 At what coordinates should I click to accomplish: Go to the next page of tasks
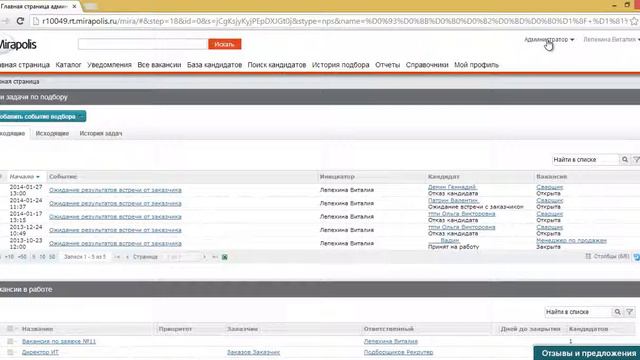(204, 257)
